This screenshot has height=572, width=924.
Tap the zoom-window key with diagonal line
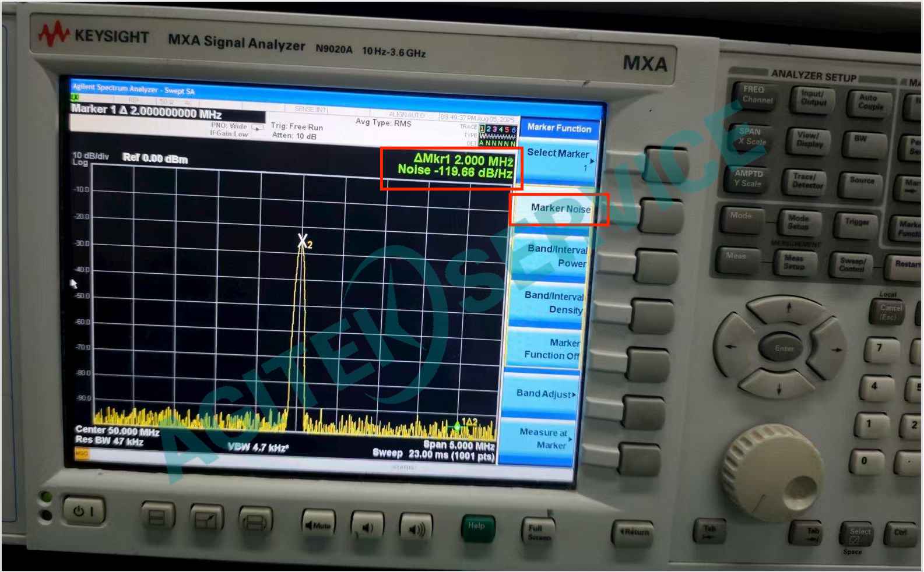208,518
